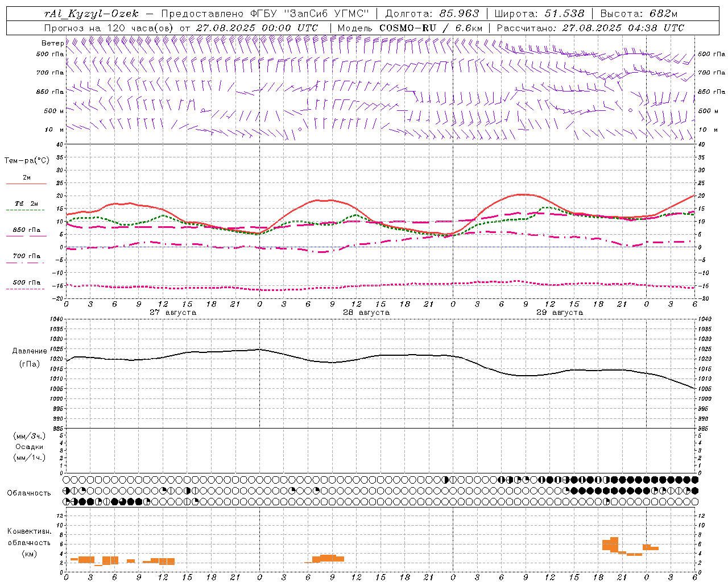Viewport: 728px width, 582px height.
Task: Click the 29 августа date label
Action: pos(560,313)
